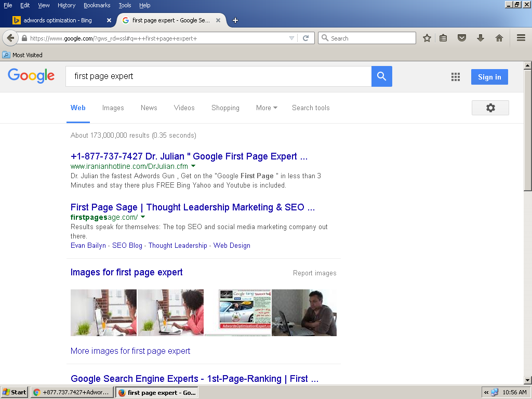Open Dr. Julian Google First Page Expert result

click(189, 156)
